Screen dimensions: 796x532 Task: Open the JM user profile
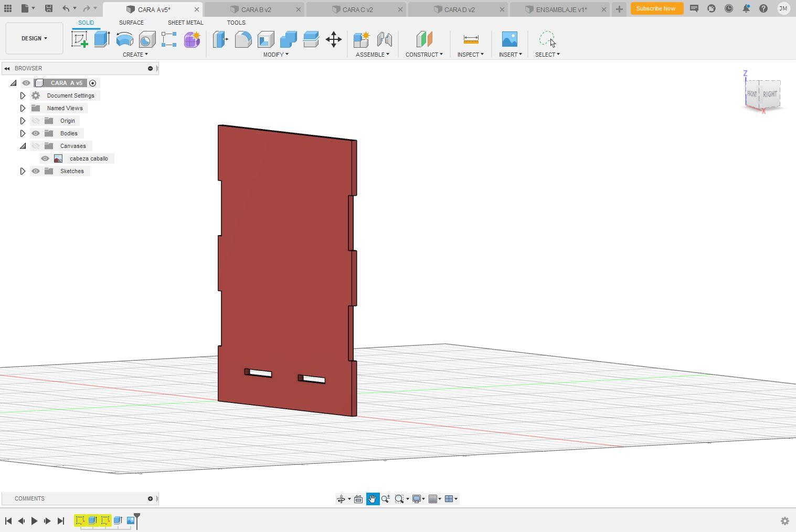pos(783,8)
